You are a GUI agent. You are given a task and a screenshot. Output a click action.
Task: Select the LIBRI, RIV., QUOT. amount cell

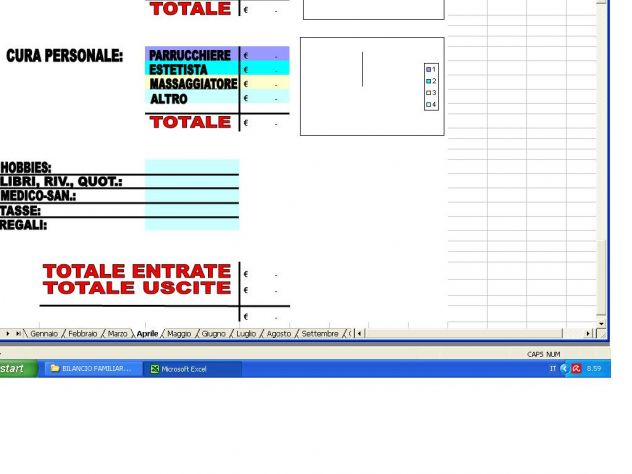coord(192,181)
